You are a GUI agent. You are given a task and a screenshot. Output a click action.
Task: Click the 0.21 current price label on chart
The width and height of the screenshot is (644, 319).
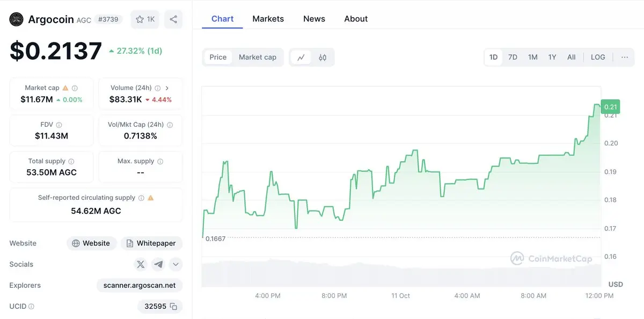click(611, 106)
